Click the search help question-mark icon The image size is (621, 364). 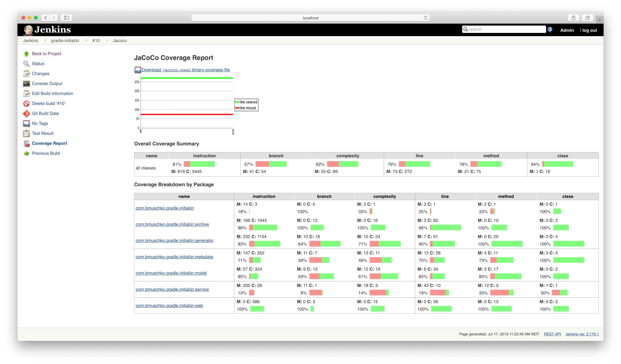(x=550, y=29)
